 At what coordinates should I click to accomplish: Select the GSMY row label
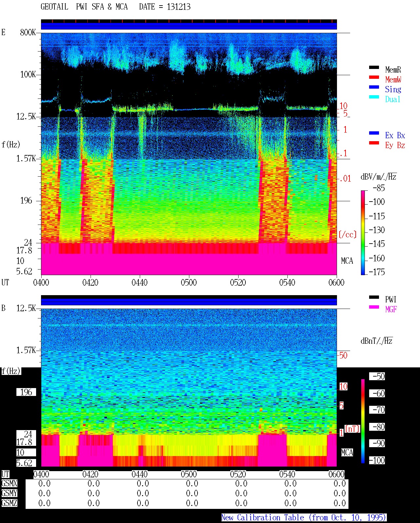pyautogui.click(x=9, y=493)
